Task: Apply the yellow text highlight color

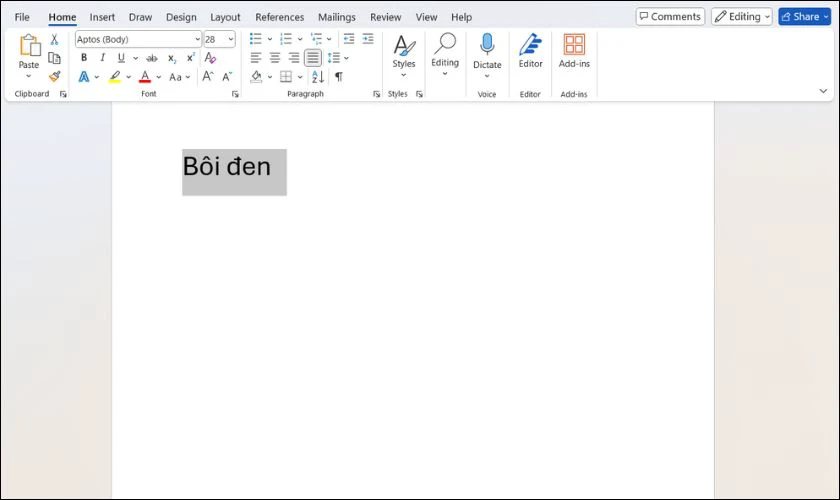Action: (x=115, y=77)
